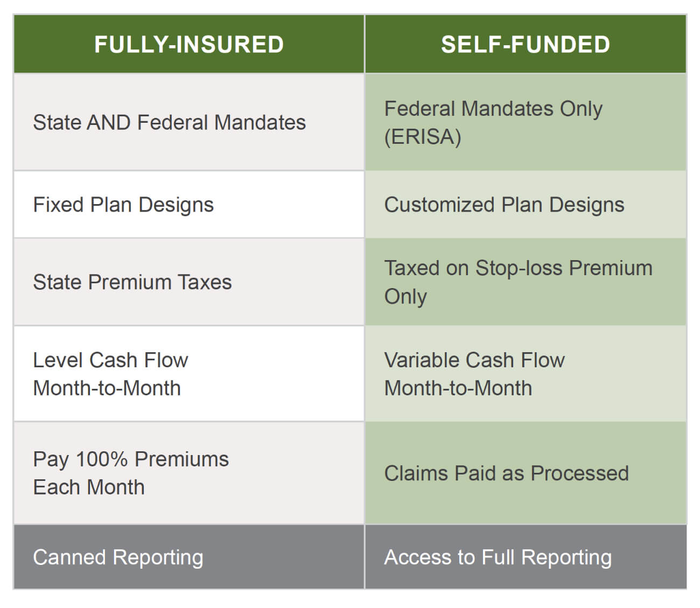Screen dimensions: 700x608
Task: Click the Customized Plan Designs cell
Action: tap(526, 205)
